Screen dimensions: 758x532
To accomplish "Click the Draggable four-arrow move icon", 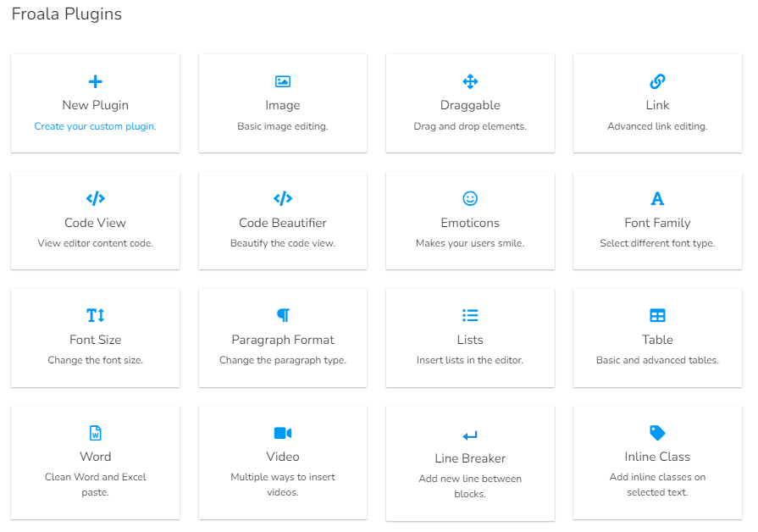I will coord(470,81).
